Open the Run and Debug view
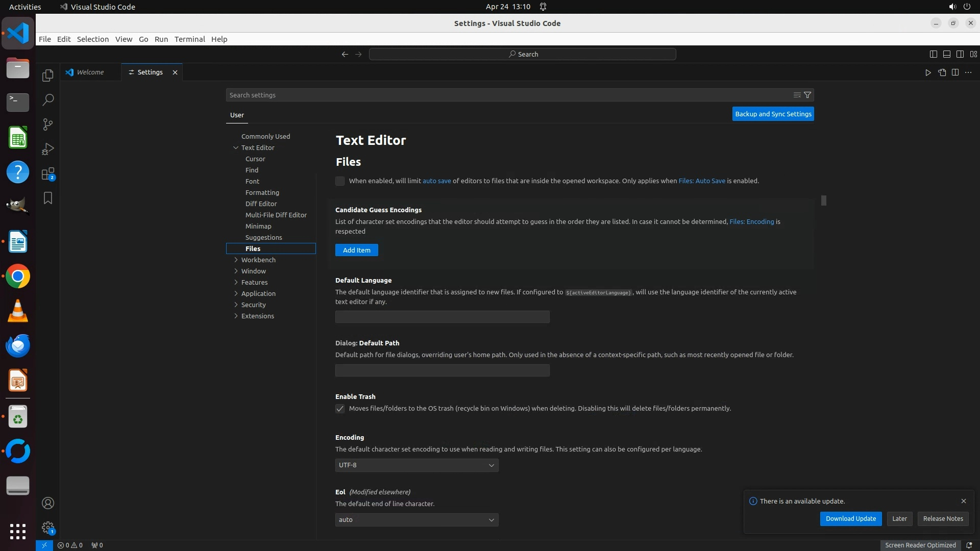The image size is (980, 551). click(x=48, y=149)
